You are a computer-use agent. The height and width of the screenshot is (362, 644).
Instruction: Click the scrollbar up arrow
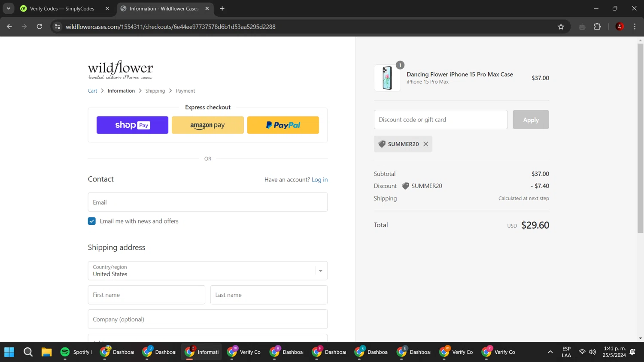tap(640, 40)
